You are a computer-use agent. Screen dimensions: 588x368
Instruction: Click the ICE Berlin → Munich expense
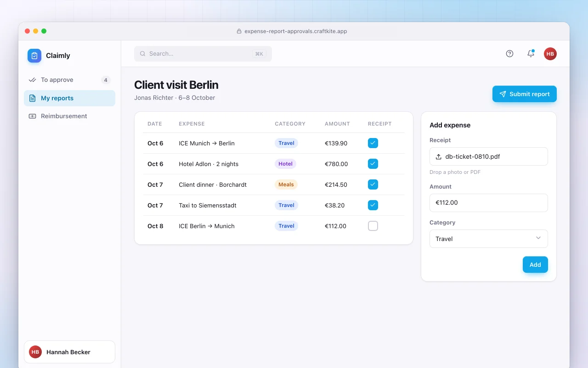207,226
